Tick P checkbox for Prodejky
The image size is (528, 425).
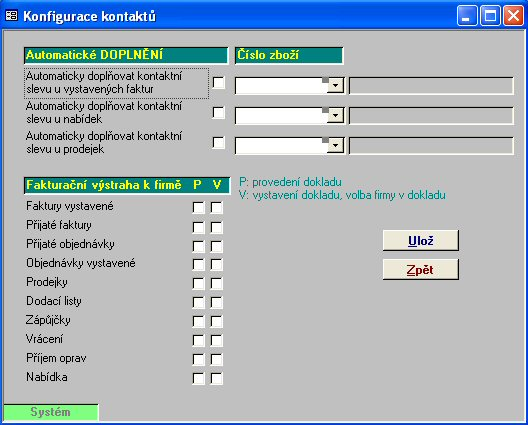(198, 284)
